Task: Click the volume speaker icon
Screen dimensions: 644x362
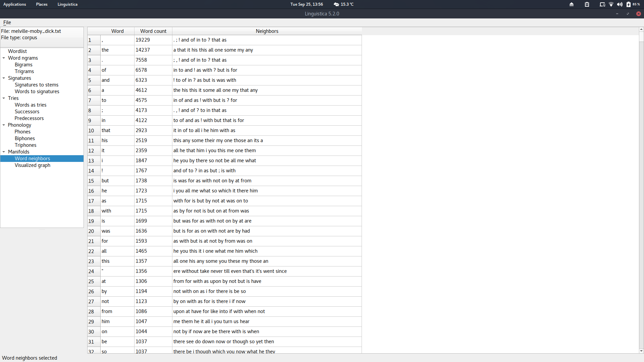Action: (620, 4)
